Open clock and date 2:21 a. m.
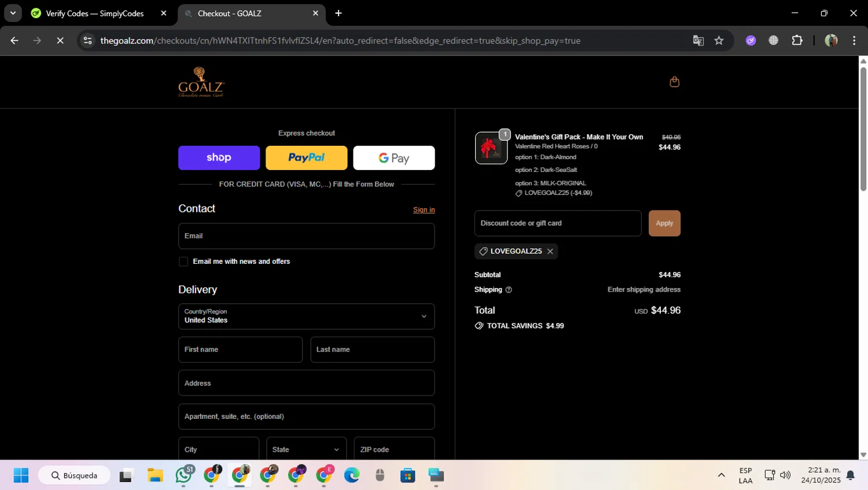This screenshot has width=868, height=490. tap(821, 476)
